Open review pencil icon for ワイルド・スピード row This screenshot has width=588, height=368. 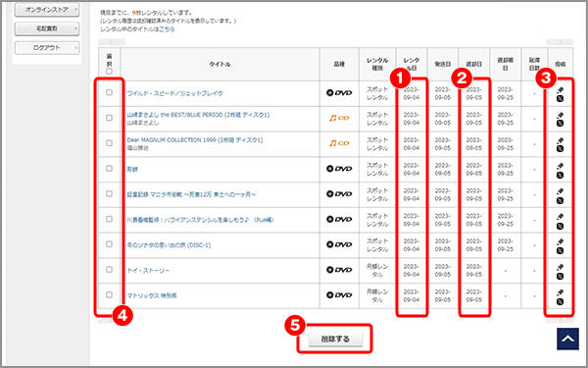(x=560, y=90)
